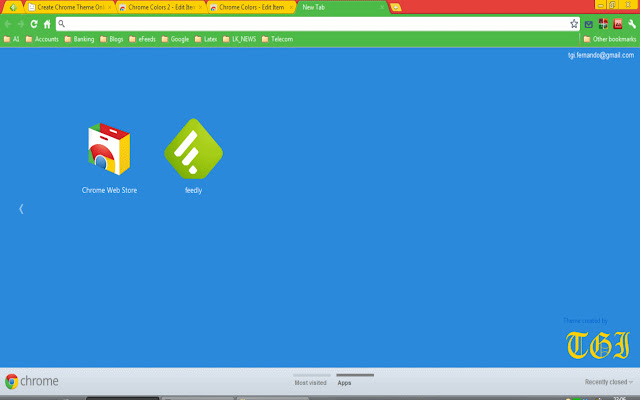
Task: Switch to Create Chrome Theme Online tab
Action: (71, 7)
